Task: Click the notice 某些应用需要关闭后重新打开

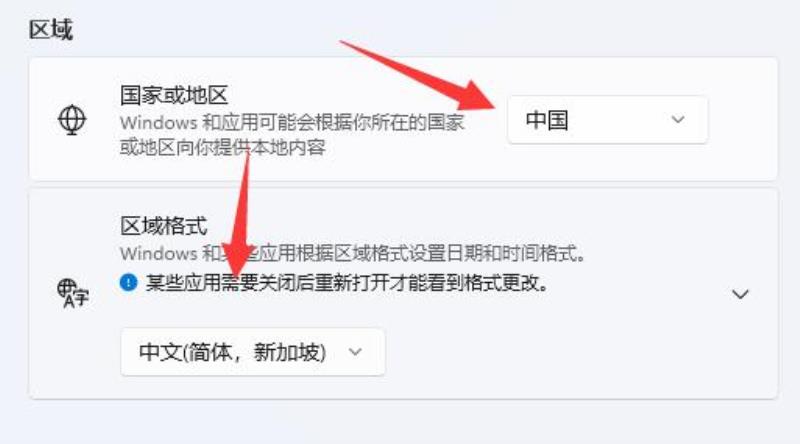Action: (x=347, y=282)
